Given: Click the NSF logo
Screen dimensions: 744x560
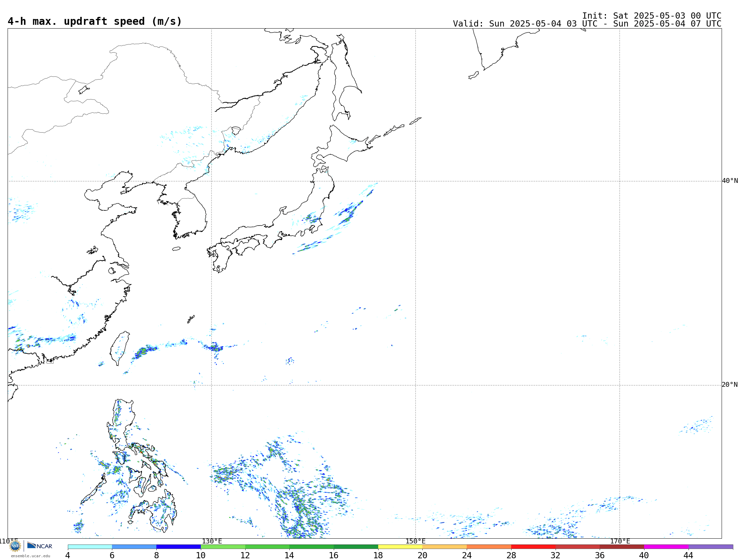Looking at the screenshot, I should [x=15, y=546].
